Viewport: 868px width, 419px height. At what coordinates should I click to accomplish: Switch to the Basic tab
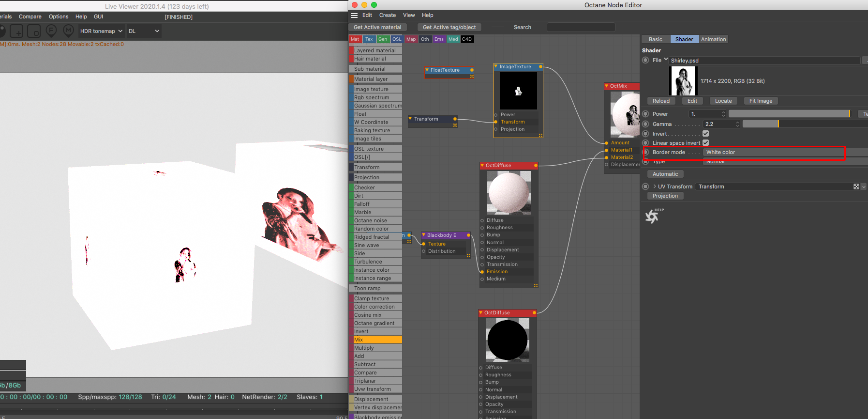click(656, 39)
